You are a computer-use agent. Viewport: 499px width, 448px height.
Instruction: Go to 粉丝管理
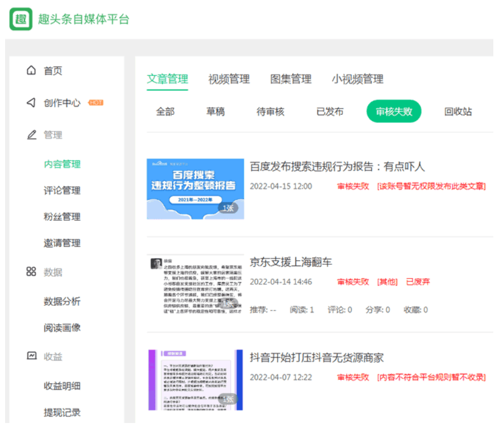pyautogui.click(x=62, y=217)
